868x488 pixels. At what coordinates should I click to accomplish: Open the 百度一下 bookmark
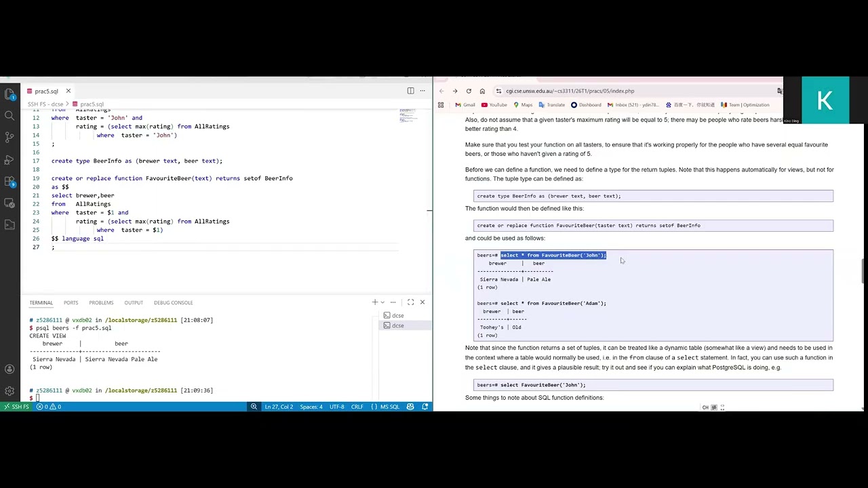[690, 105]
